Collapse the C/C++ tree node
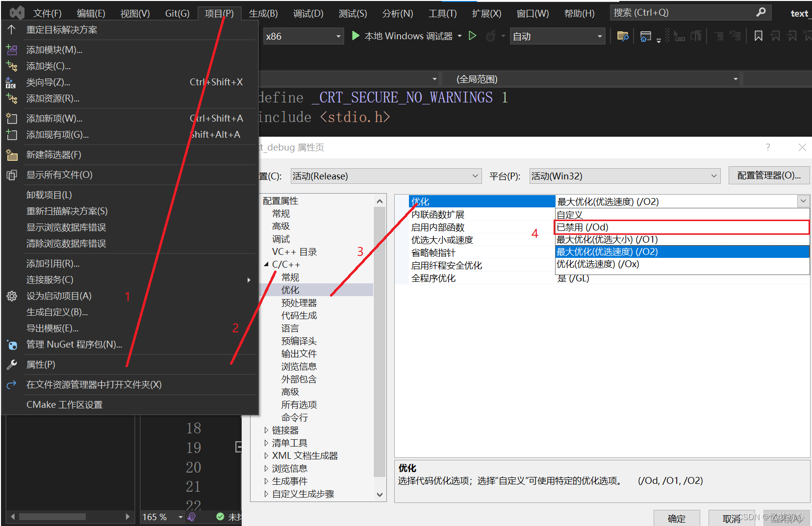 (266, 264)
